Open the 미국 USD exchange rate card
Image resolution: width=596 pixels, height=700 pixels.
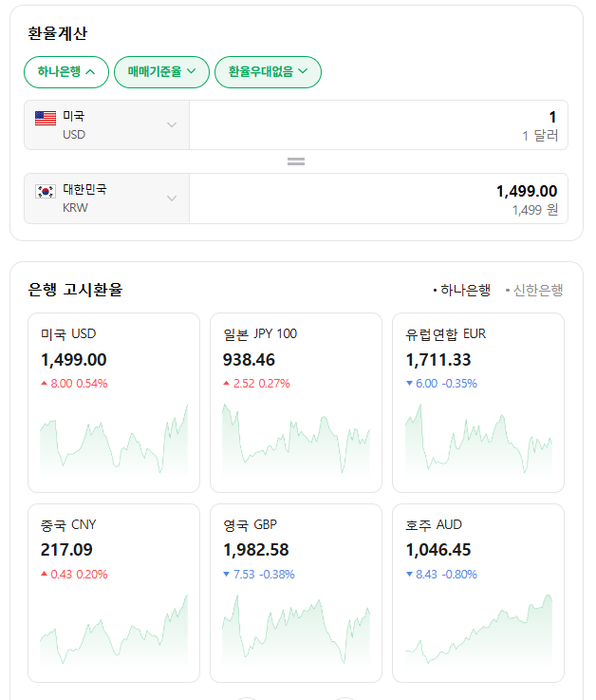[114, 359]
